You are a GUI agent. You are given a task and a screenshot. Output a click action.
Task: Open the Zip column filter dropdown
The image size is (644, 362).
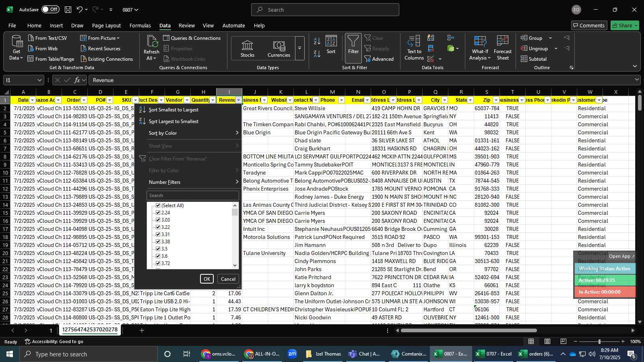496,100
